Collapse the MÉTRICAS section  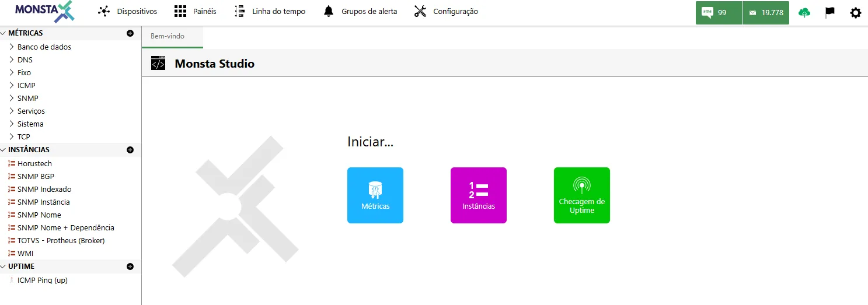pos(3,33)
